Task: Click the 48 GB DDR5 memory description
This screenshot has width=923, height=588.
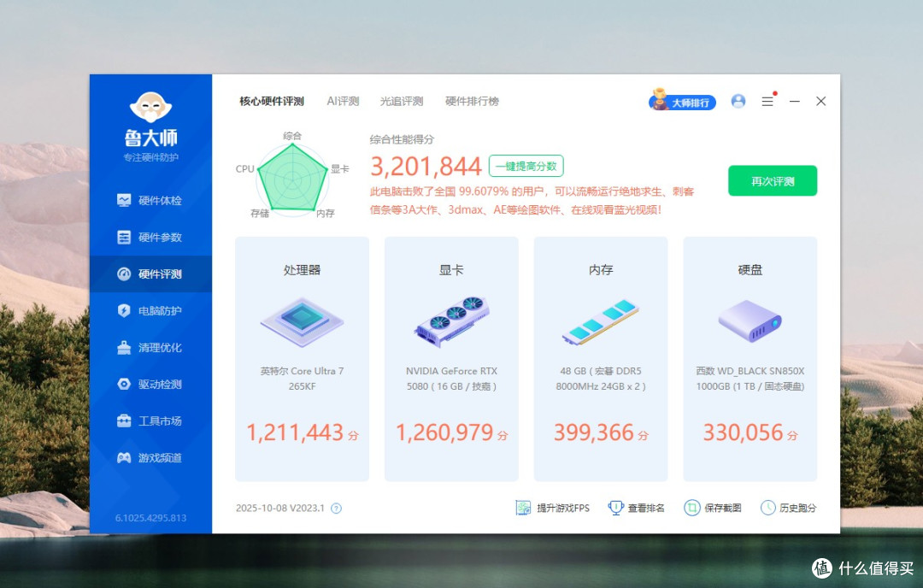Action: [x=601, y=379]
